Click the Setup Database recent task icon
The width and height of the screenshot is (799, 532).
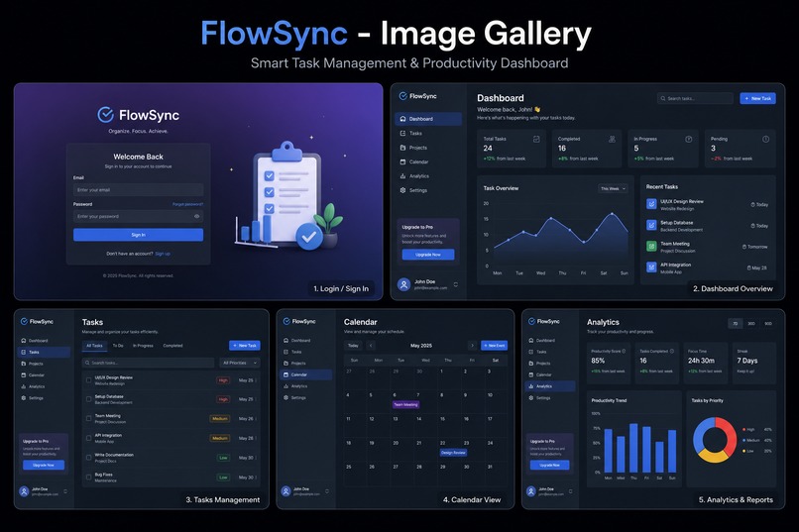[x=651, y=225]
